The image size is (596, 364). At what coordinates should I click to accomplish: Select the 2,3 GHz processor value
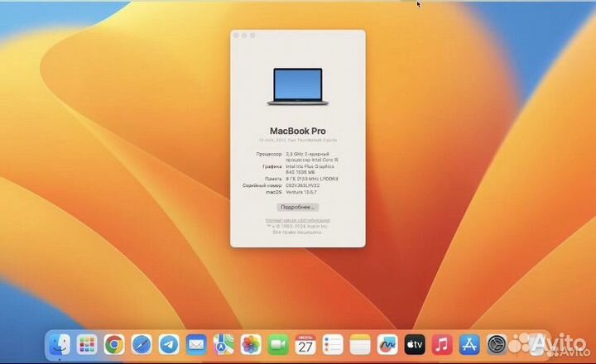tap(312, 157)
